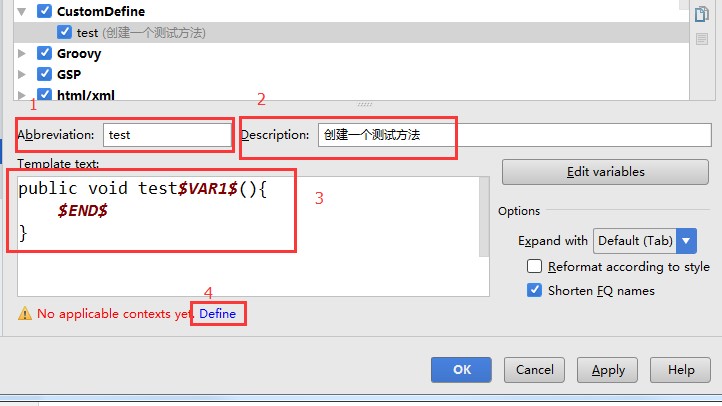Expand the html/xml template group

(22, 96)
